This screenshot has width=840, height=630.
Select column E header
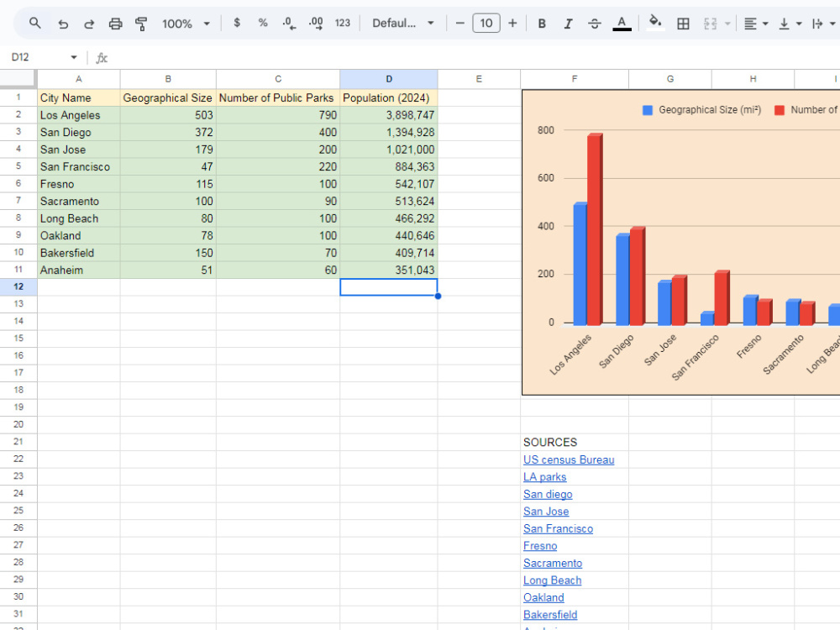479,79
